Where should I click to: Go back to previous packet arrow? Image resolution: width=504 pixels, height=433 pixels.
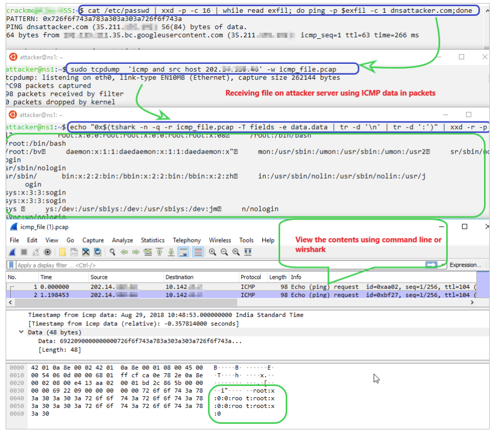(124, 252)
